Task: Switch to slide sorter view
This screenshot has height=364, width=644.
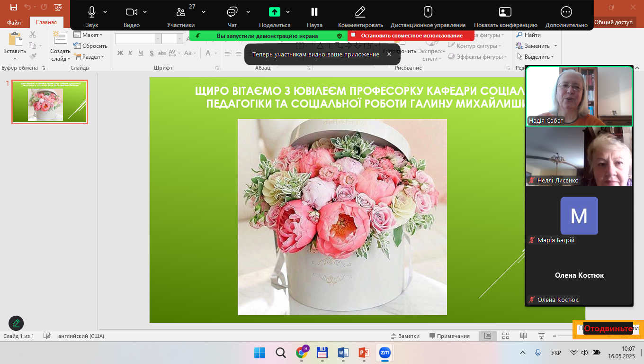Action: pyautogui.click(x=506, y=336)
